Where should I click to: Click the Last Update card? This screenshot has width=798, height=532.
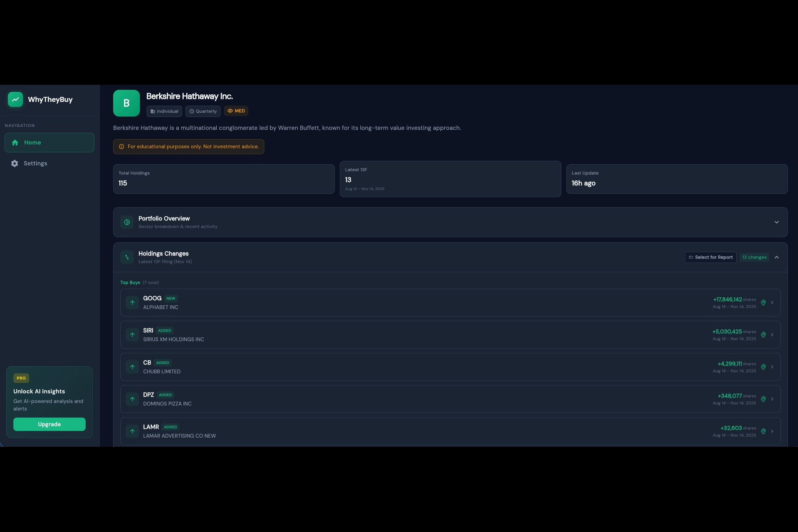pyautogui.click(x=677, y=179)
